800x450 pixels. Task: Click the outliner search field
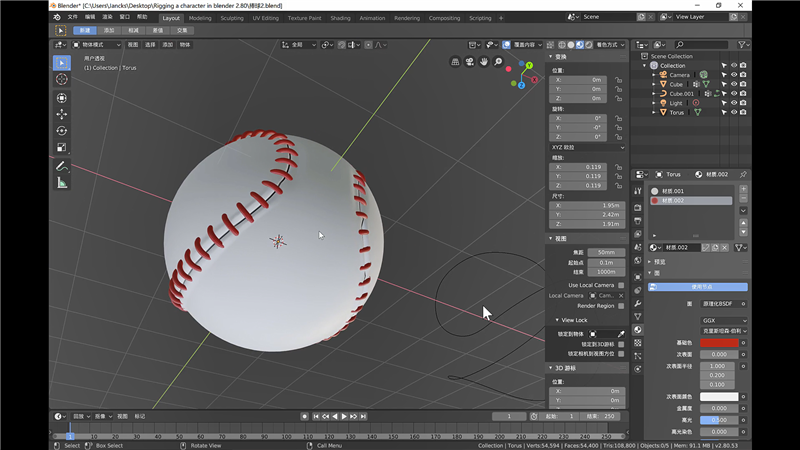[702, 45]
